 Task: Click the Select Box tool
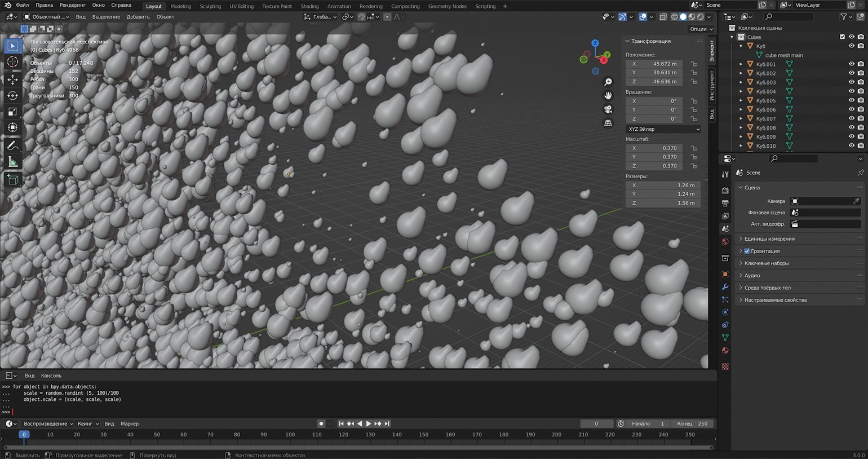[12, 46]
